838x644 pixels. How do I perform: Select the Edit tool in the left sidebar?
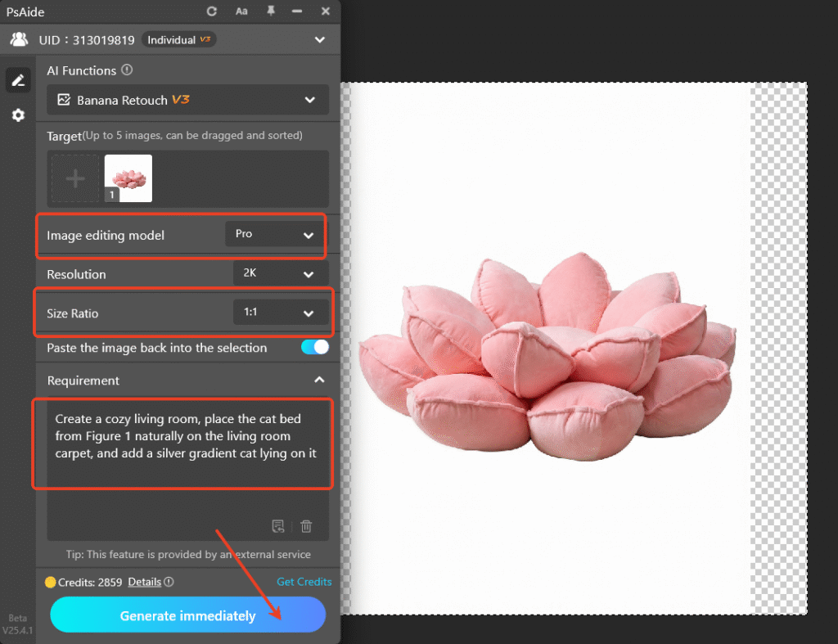click(17, 79)
